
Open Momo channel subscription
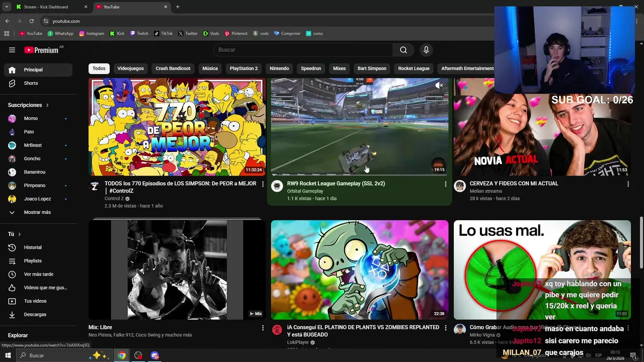(38, 118)
